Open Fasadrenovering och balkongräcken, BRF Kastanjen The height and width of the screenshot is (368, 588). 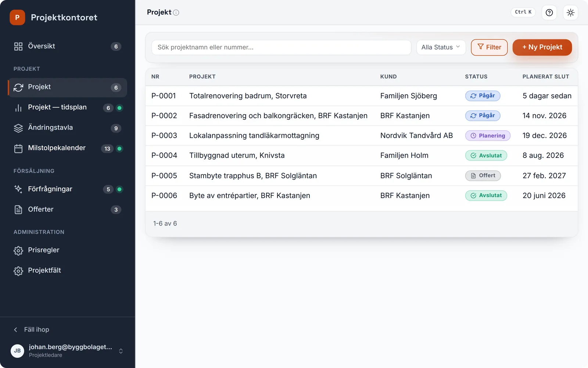click(x=278, y=116)
